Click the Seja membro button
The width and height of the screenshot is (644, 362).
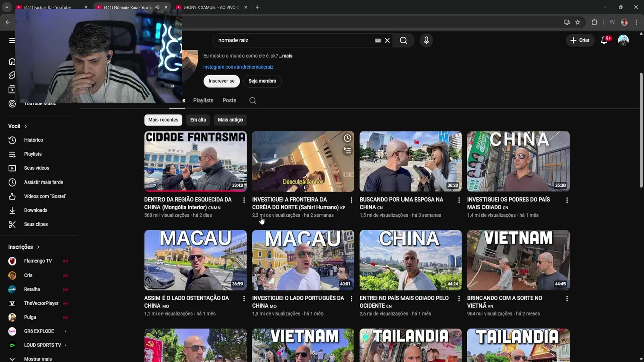[262, 81]
